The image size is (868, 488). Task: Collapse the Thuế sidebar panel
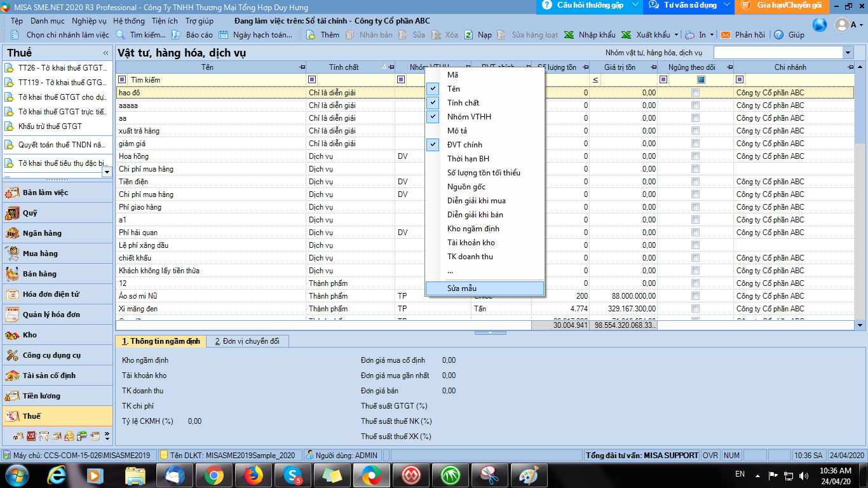click(105, 53)
